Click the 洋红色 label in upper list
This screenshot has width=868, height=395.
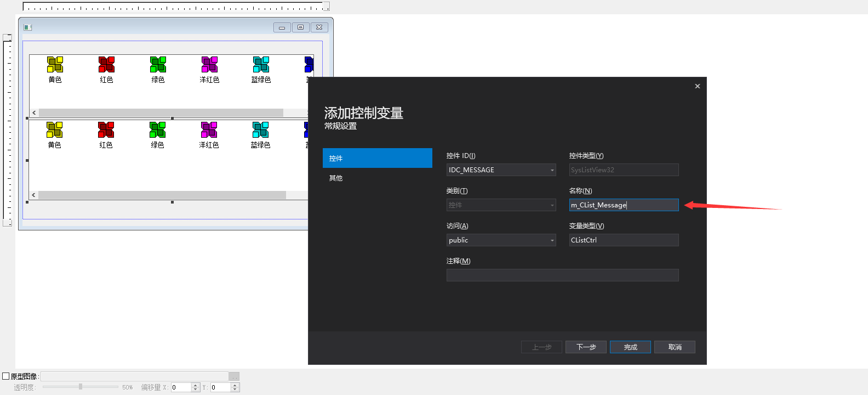click(x=209, y=80)
